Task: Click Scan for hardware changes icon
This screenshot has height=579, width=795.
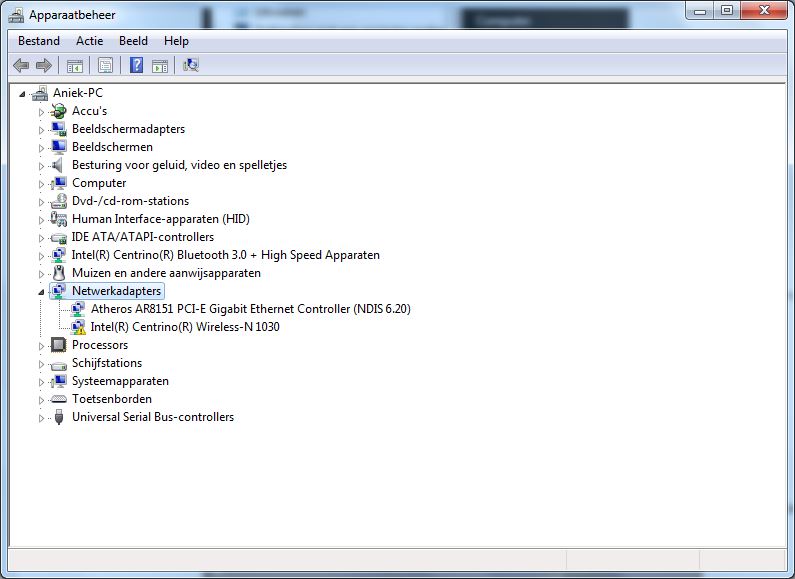Action: click(191, 65)
